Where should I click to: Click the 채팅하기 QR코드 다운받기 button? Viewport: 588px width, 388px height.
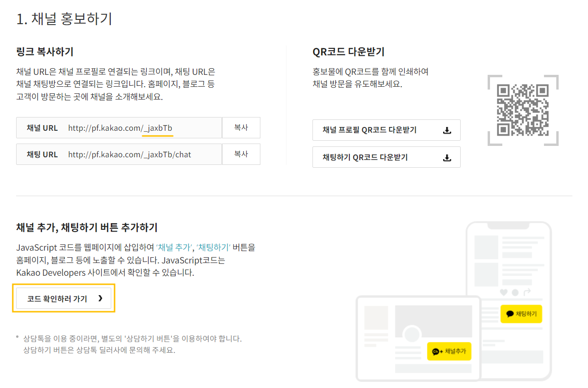click(x=386, y=157)
